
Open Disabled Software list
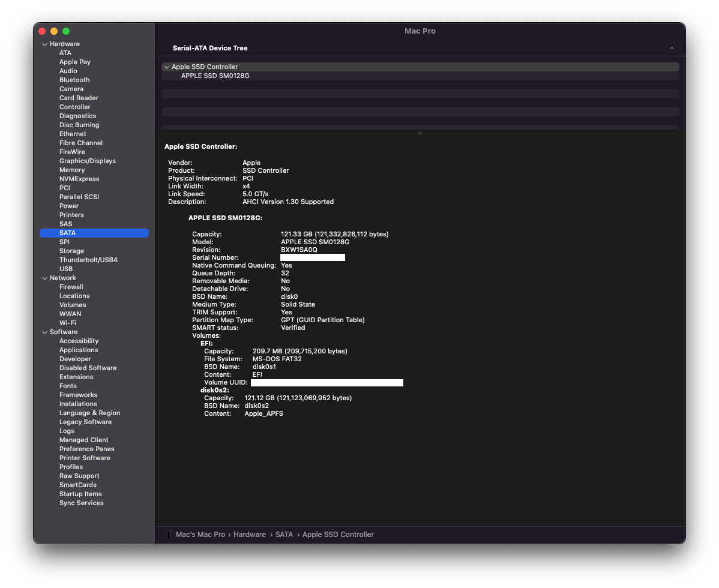[x=88, y=368]
